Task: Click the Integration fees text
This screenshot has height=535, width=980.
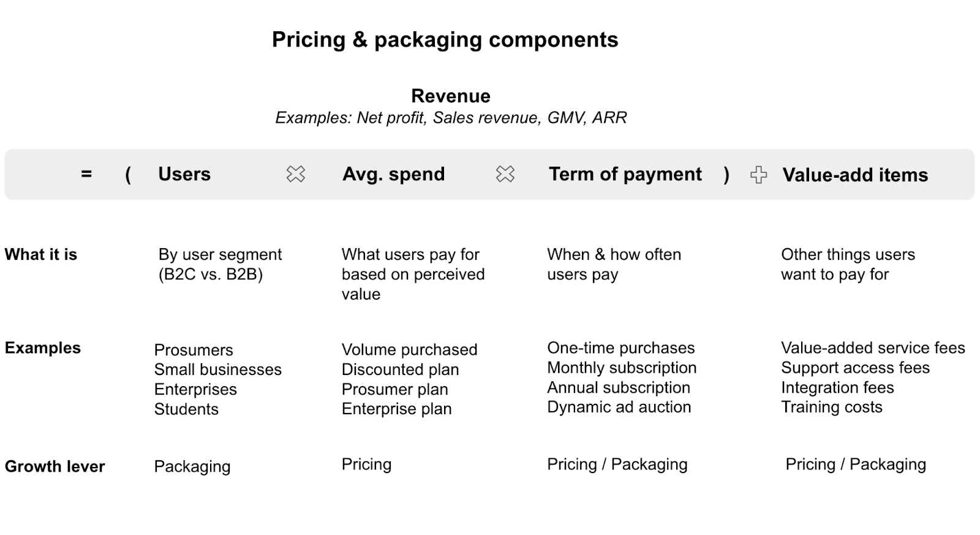Action: pyautogui.click(x=837, y=387)
